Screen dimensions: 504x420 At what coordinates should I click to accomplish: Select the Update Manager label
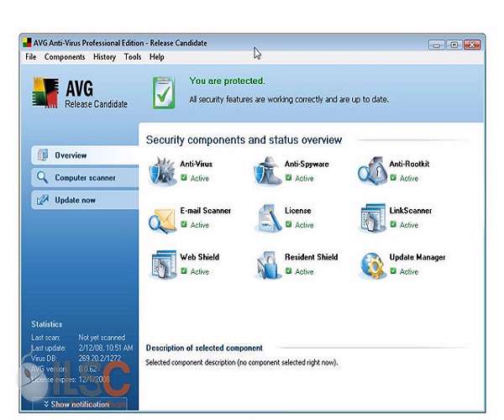click(x=417, y=257)
